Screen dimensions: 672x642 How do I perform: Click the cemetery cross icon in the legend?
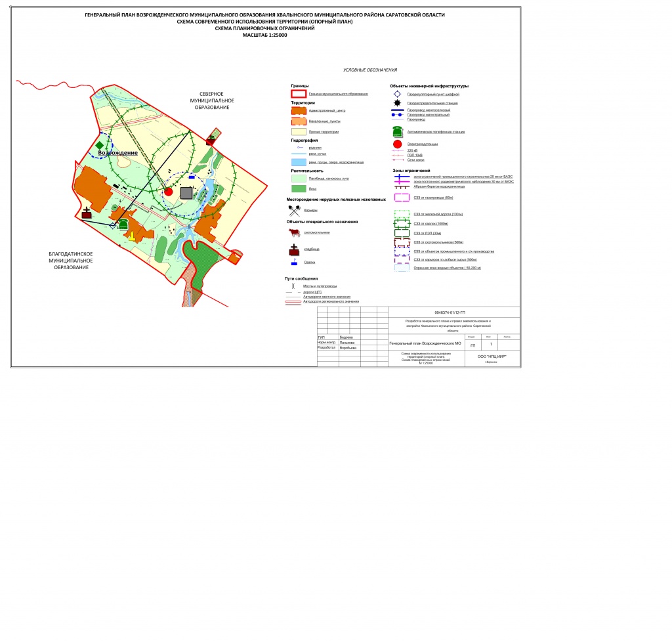pyautogui.click(x=294, y=250)
